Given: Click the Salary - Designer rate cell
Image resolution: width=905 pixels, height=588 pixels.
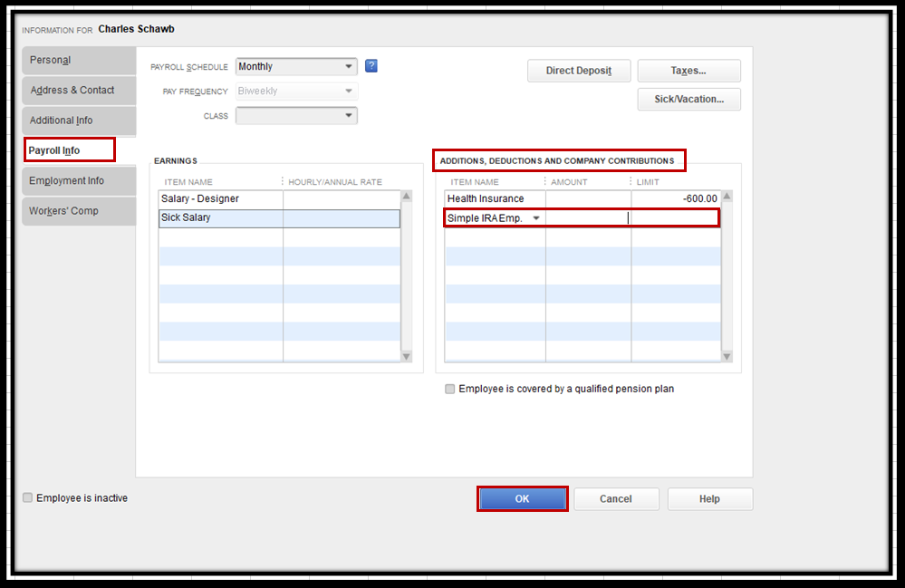Looking at the screenshot, I should coord(342,199).
